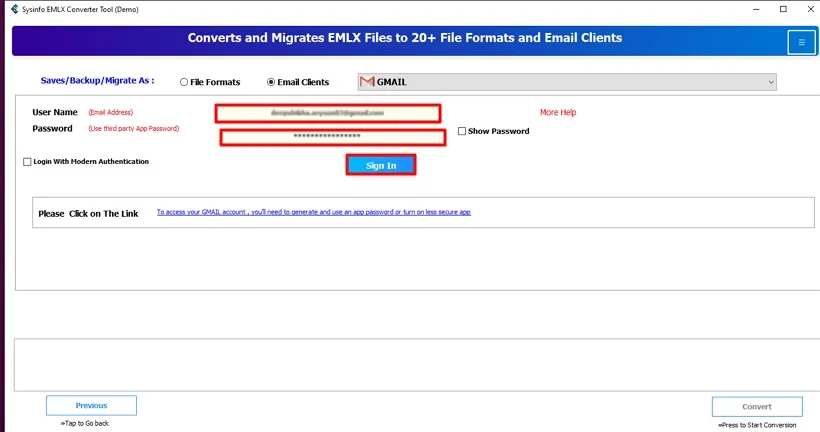820x432 pixels.
Task: Click the User Name email input field
Action: (328, 113)
